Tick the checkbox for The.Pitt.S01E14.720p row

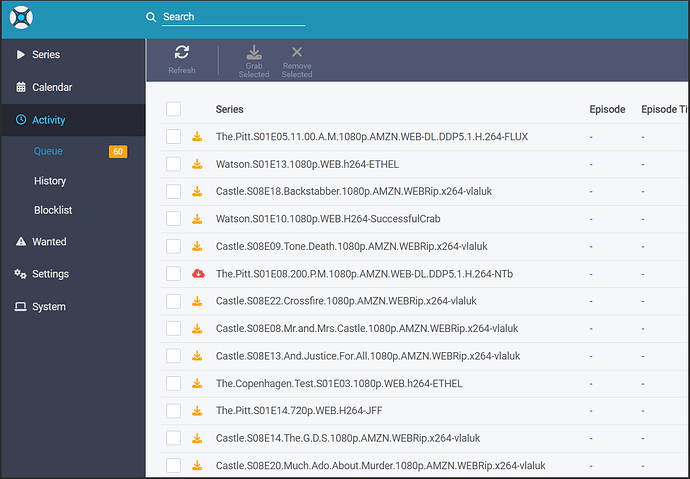[x=174, y=410]
